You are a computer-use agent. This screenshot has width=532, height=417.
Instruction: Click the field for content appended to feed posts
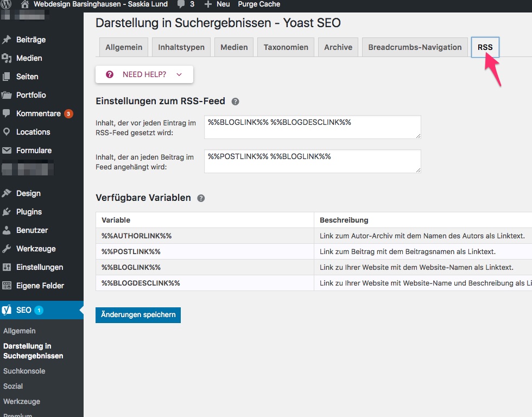[312, 161]
